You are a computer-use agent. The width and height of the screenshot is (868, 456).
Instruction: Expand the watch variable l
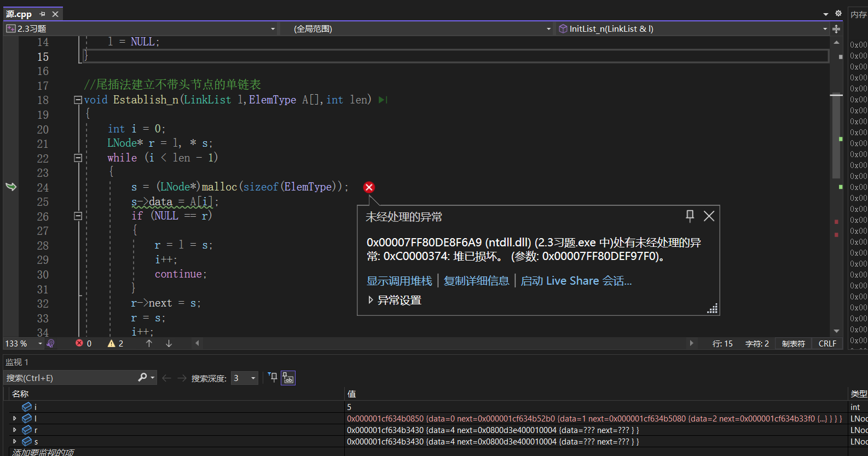(15, 418)
